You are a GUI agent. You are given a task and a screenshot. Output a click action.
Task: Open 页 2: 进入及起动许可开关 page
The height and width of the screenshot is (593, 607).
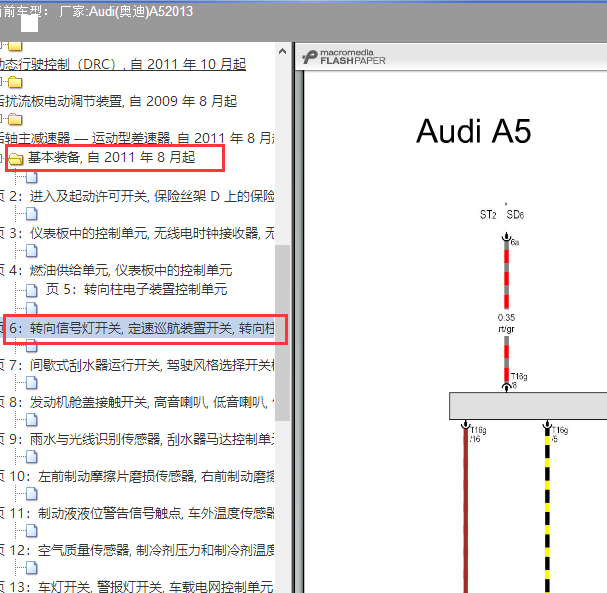tap(137, 196)
